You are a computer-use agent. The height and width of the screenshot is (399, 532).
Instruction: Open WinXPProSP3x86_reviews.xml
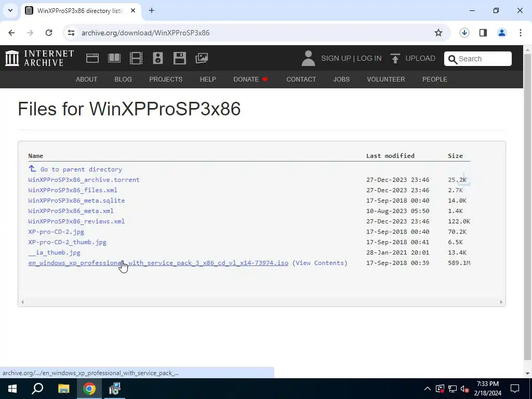[x=76, y=221]
